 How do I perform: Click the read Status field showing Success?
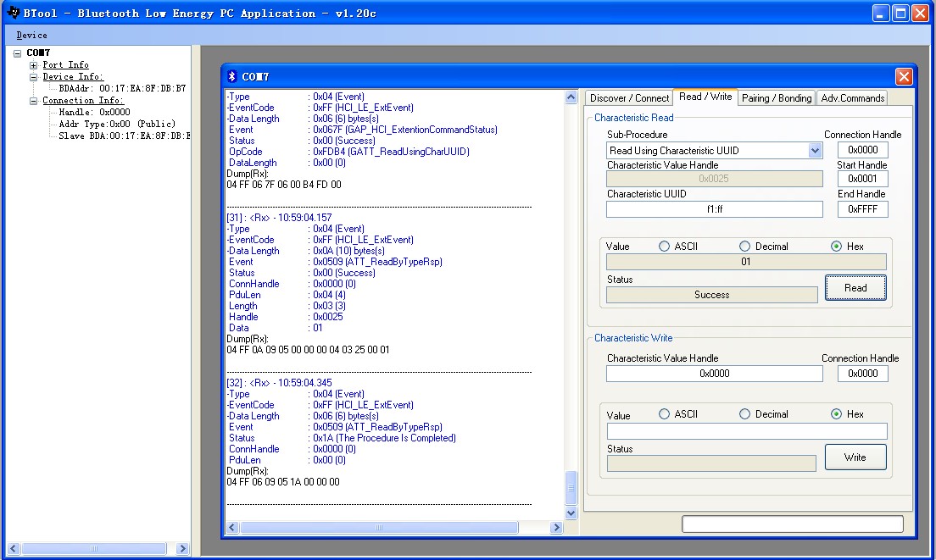tap(711, 295)
